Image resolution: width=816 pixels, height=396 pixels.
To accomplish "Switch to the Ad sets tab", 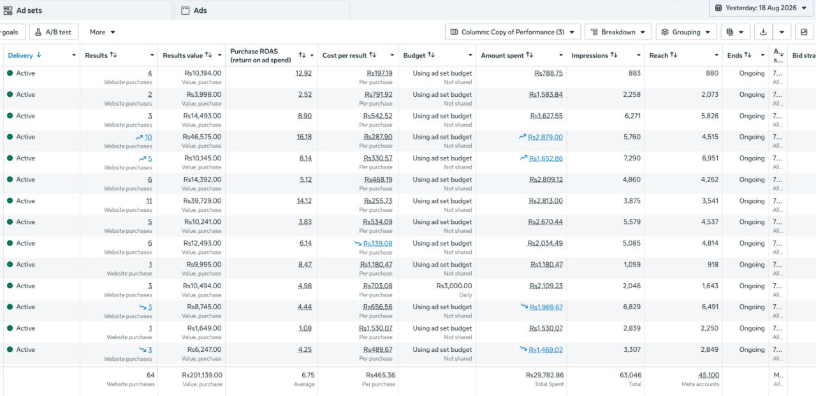I will point(86,10).
